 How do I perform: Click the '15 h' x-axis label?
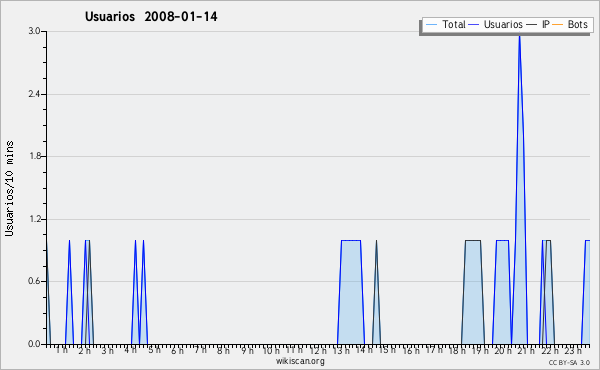pyautogui.click(x=387, y=350)
